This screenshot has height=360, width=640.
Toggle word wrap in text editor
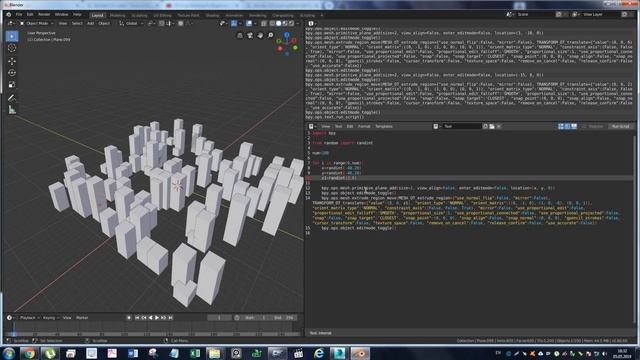(567, 127)
